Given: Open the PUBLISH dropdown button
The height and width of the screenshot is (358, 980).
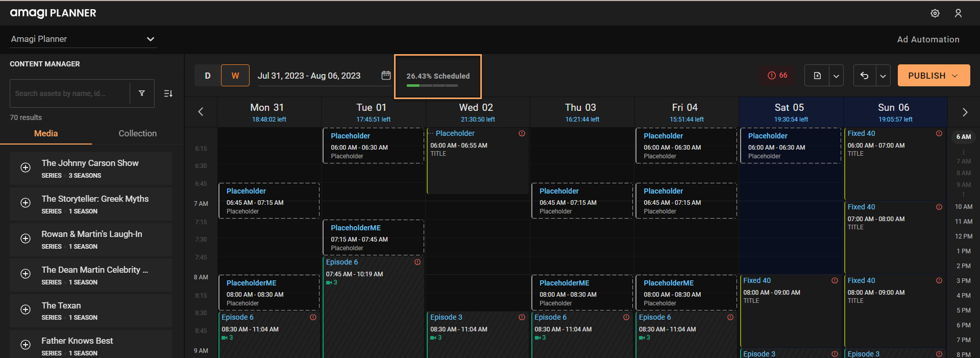Looking at the screenshot, I should tap(934, 76).
